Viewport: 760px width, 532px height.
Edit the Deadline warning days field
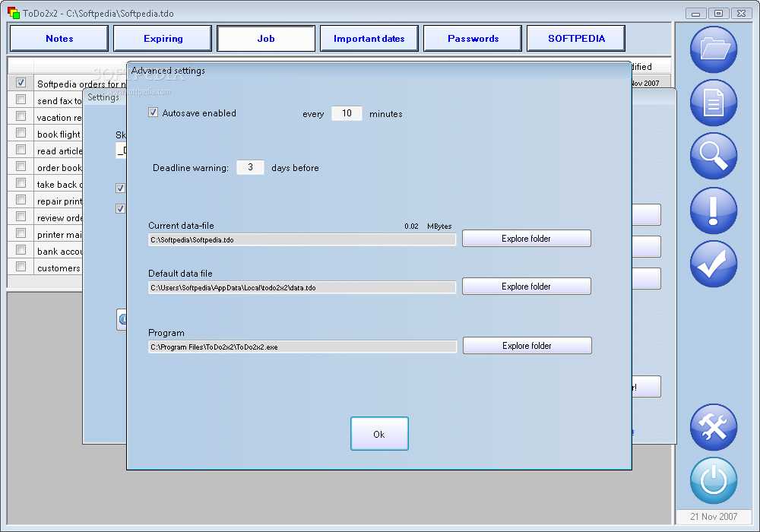pos(250,167)
